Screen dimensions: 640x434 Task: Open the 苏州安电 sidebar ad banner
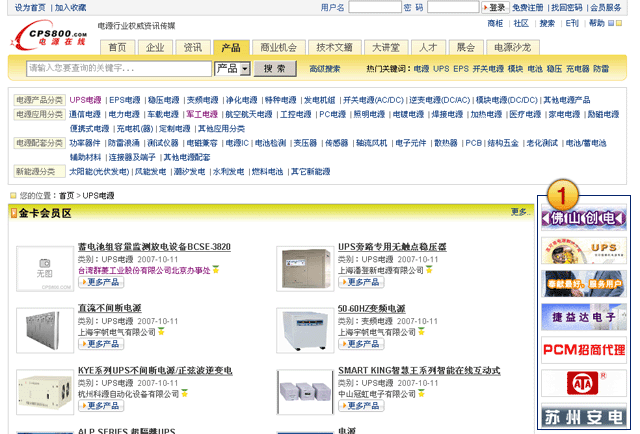click(585, 415)
